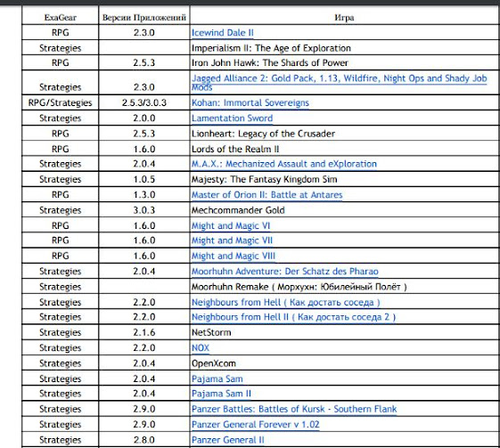The width and height of the screenshot is (500, 448).
Task: Select version 2.1.6 in the NetStorm row
Action: 144,332
